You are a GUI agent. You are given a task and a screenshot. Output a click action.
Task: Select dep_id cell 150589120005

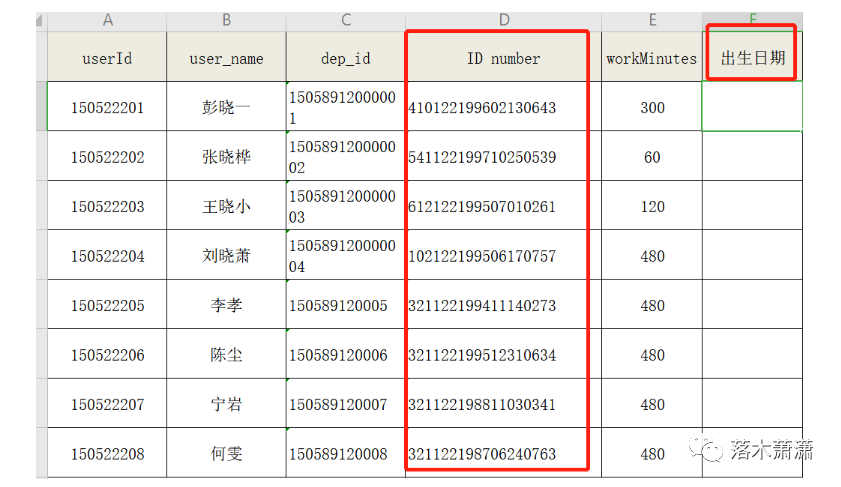tap(345, 304)
